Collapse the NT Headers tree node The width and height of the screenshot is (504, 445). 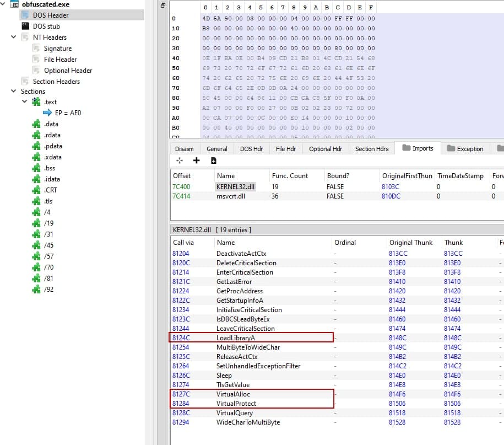point(14,37)
